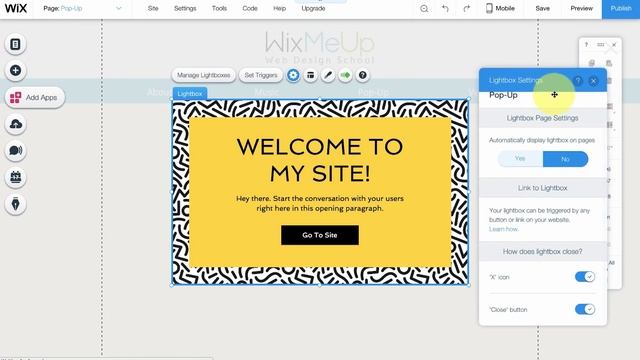Image resolution: width=640 pixels, height=360 pixels.
Task: Click the zoom out magnifier icon
Action: coord(424,9)
